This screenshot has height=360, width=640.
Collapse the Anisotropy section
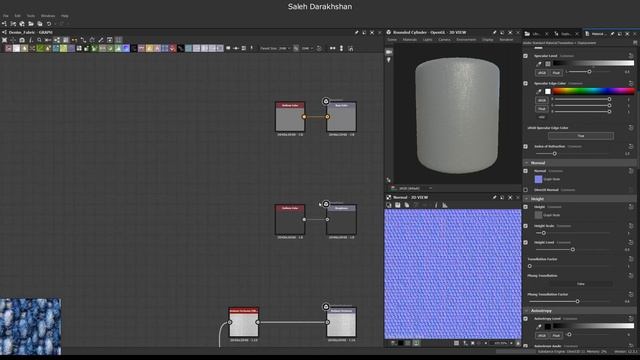[527, 311]
